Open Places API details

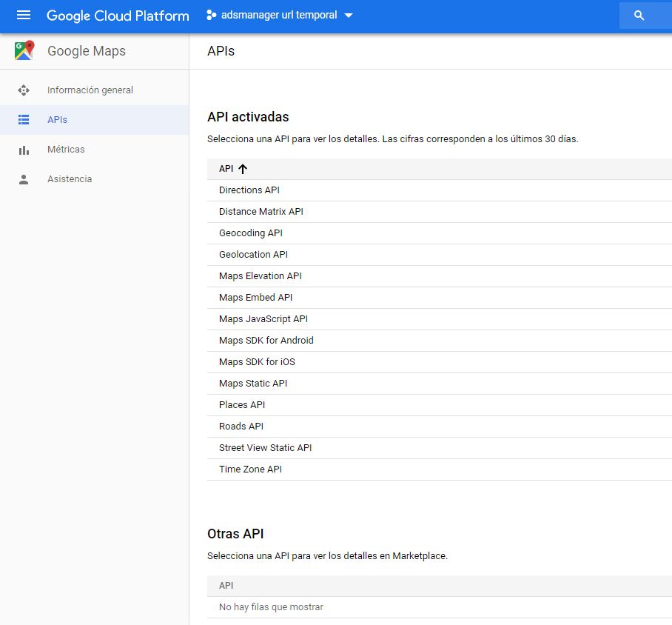[242, 404]
